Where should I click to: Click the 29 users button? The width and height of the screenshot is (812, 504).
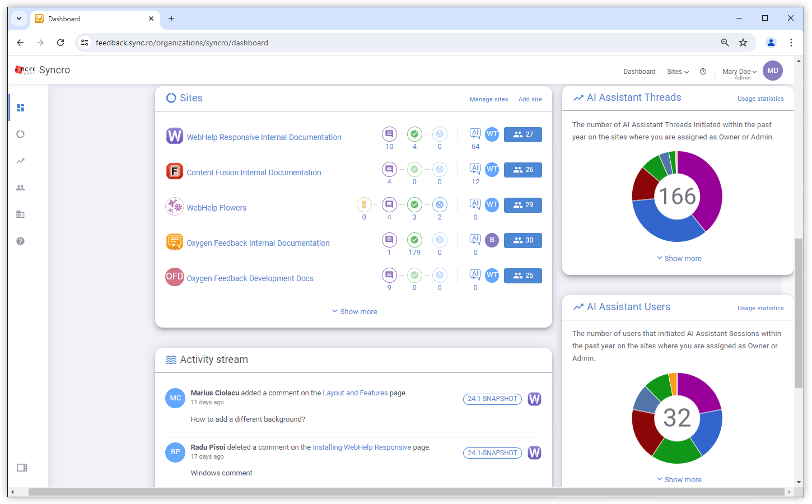[523, 205]
